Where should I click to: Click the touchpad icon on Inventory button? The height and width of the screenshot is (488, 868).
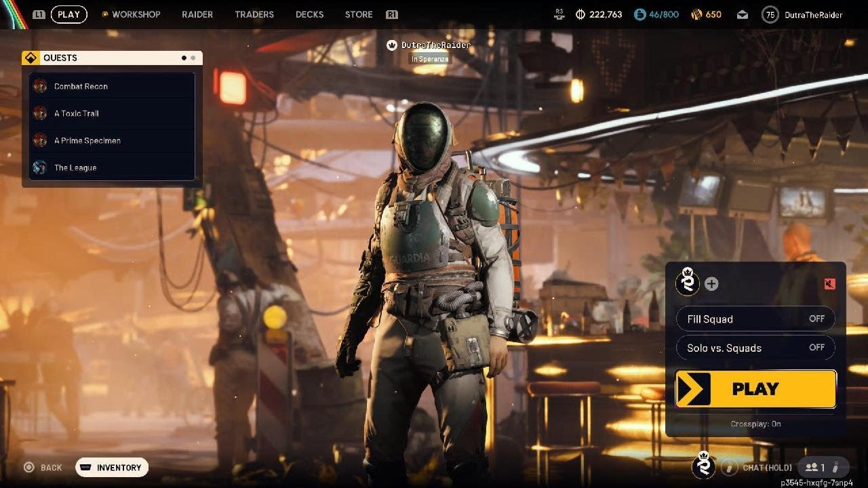(x=86, y=468)
